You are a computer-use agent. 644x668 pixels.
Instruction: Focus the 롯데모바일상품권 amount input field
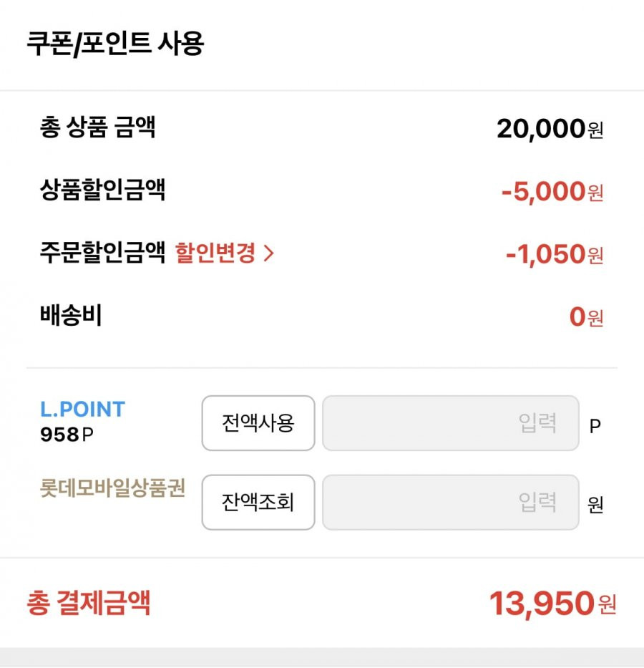pos(451,503)
